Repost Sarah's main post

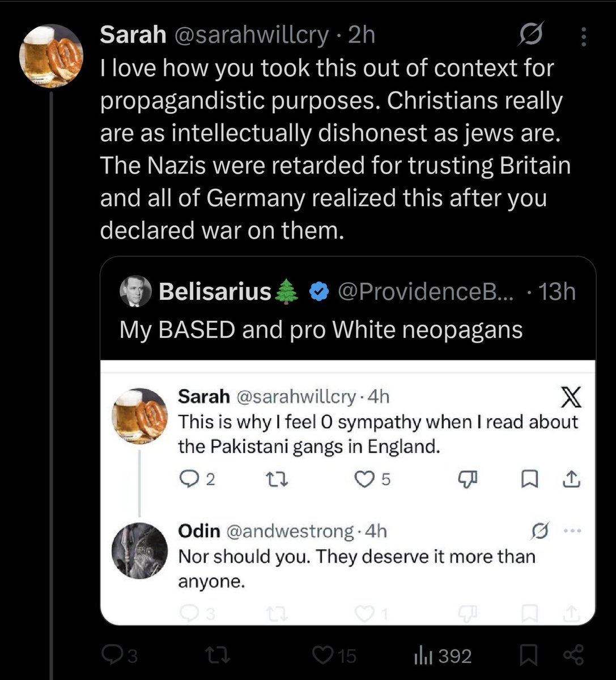point(217,656)
